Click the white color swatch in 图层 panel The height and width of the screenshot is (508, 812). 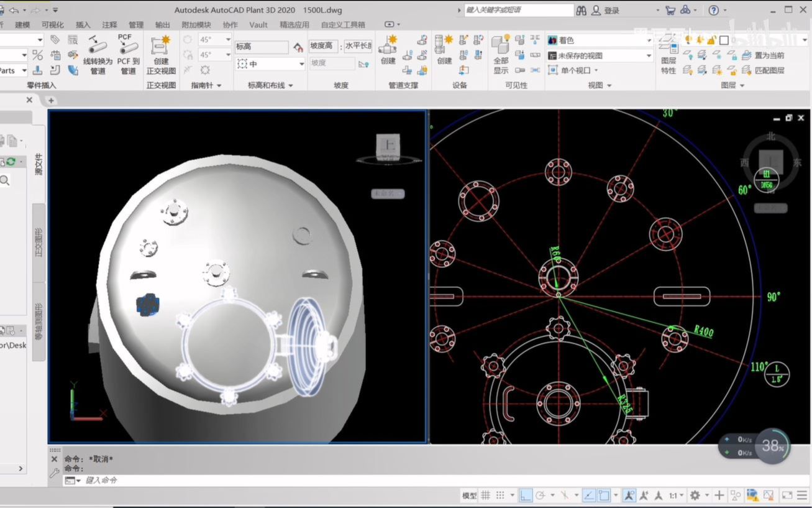[724, 40]
